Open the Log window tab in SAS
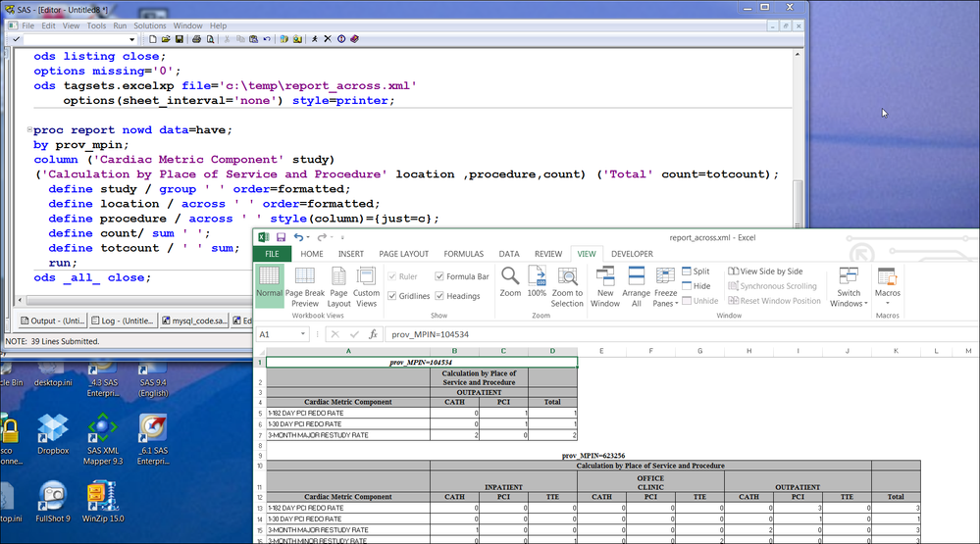980x544 pixels. point(124,320)
